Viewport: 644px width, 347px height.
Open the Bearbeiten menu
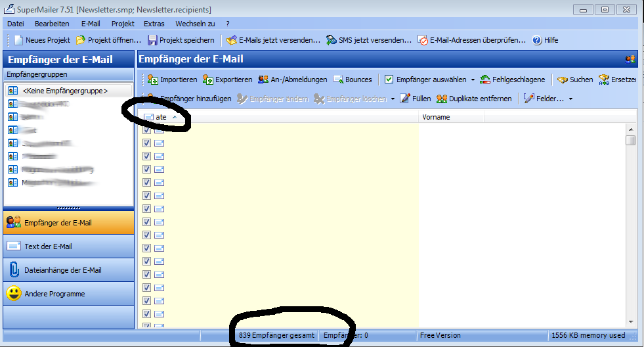(52, 24)
